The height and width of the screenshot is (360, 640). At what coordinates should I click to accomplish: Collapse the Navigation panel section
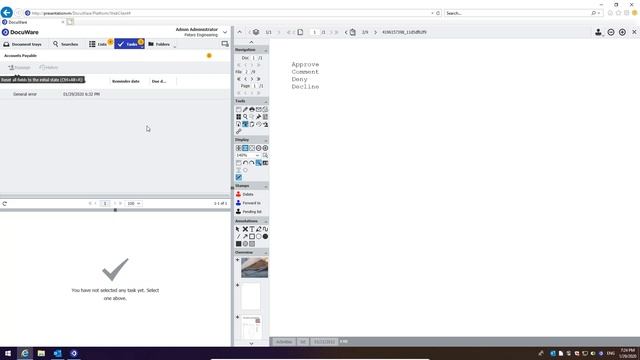(265, 50)
